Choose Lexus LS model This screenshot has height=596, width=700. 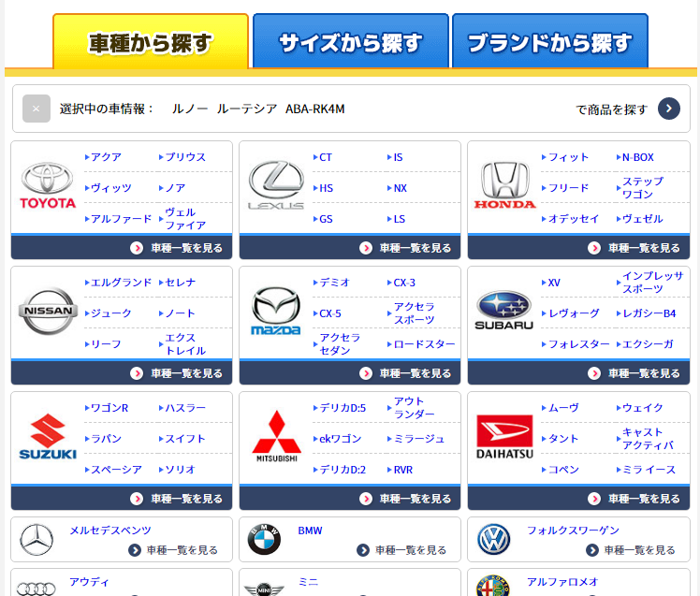click(x=397, y=219)
